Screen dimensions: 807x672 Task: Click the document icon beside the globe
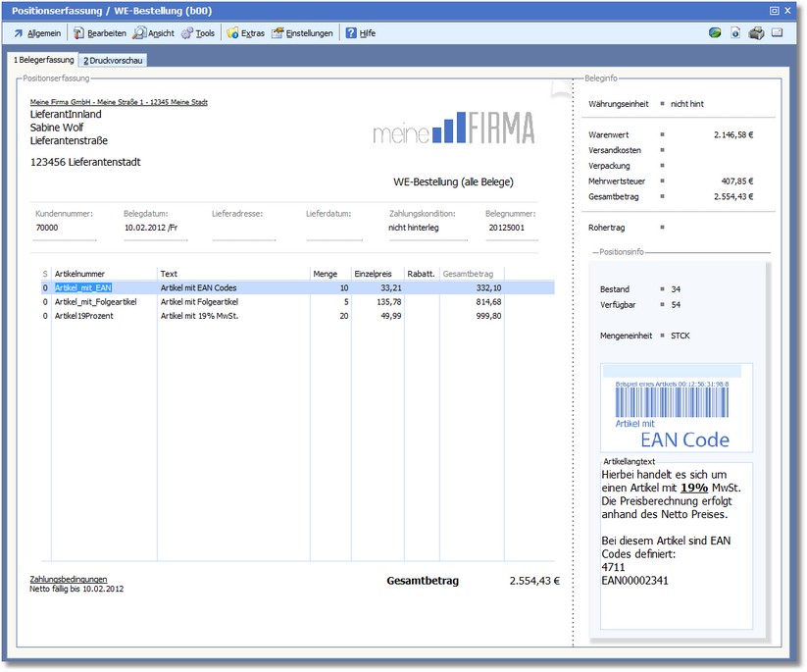click(x=735, y=33)
